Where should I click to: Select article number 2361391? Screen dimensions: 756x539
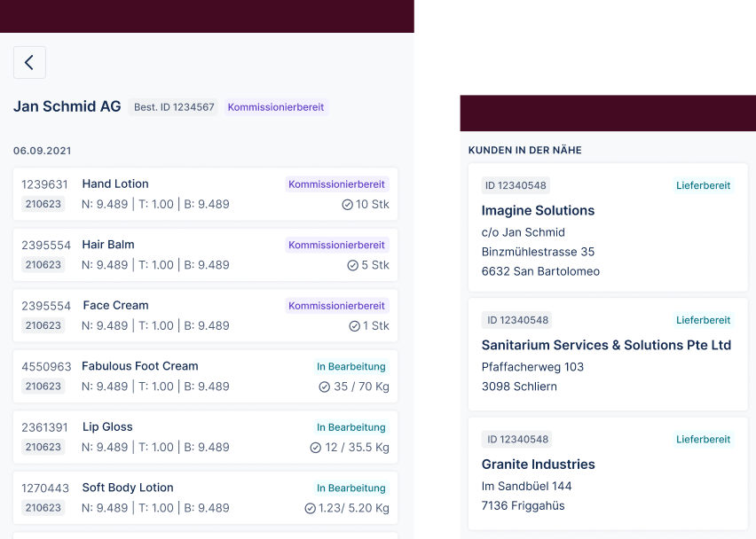(45, 427)
